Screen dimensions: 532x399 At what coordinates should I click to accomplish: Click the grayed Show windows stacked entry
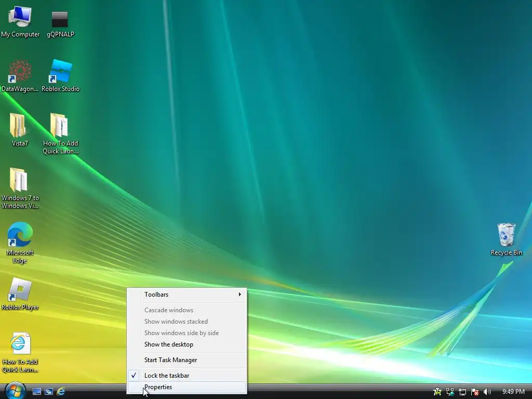pos(187,321)
